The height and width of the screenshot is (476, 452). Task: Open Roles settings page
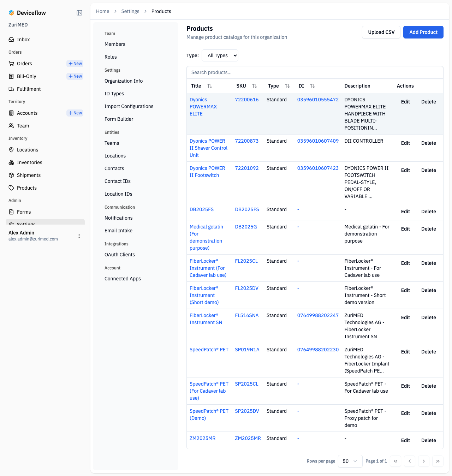[x=111, y=57]
